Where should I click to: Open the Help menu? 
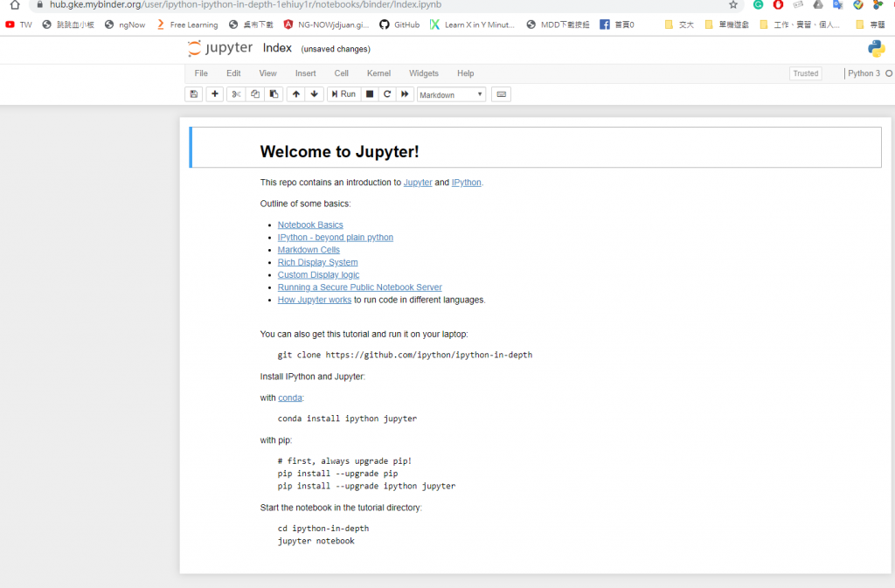click(465, 73)
